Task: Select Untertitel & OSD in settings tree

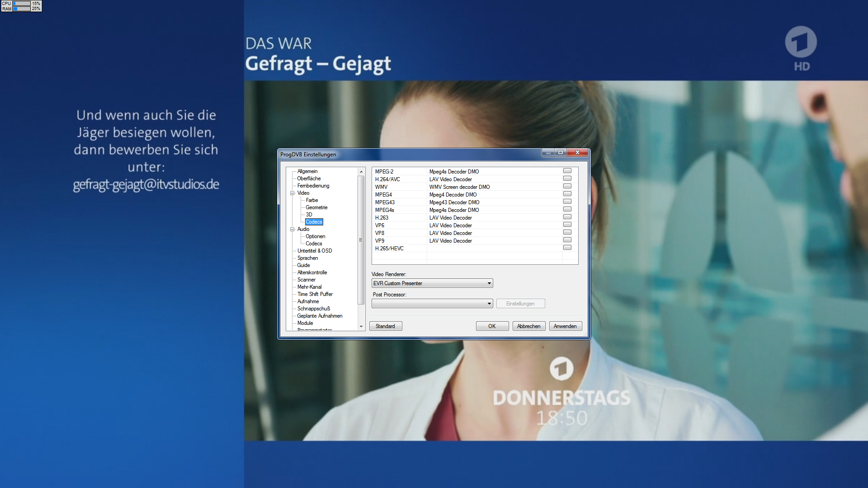Action: pyautogui.click(x=314, y=251)
